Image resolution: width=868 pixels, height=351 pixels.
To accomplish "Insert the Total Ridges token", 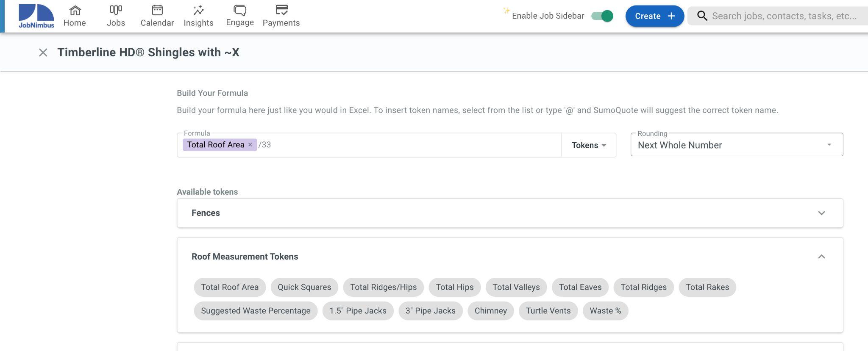I will point(644,287).
